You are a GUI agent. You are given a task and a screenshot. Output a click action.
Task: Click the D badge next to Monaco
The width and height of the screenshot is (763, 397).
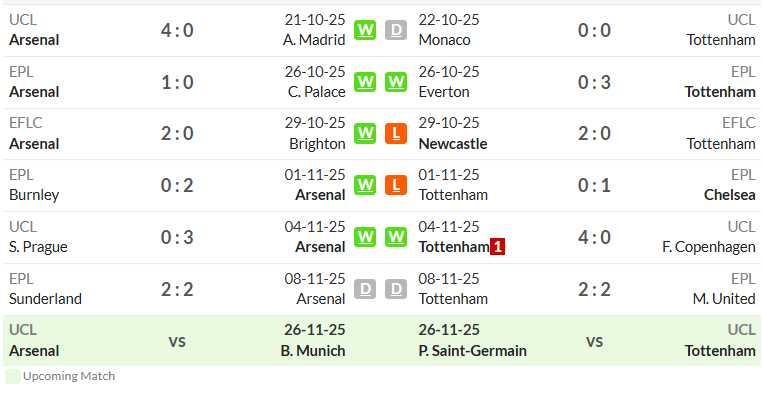[396, 30]
